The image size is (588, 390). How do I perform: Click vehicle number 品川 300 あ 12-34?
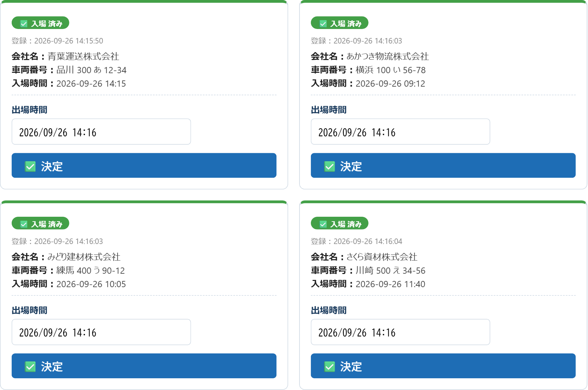tap(91, 70)
